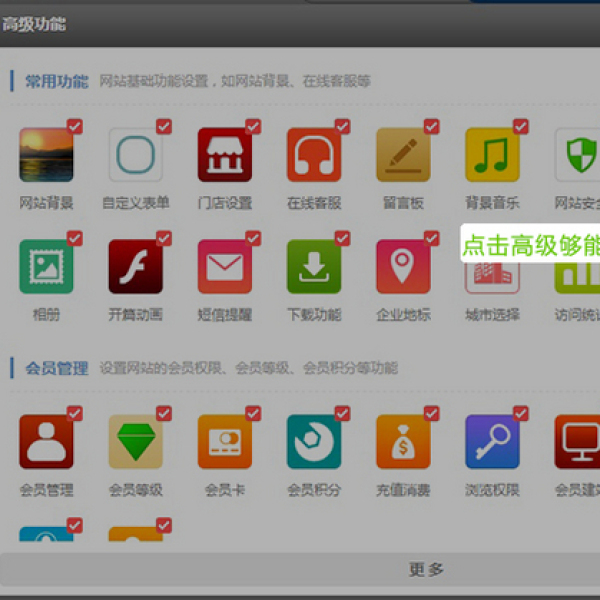Toggle checkmark on 相册
This screenshot has width=600, height=600.
[75, 238]
